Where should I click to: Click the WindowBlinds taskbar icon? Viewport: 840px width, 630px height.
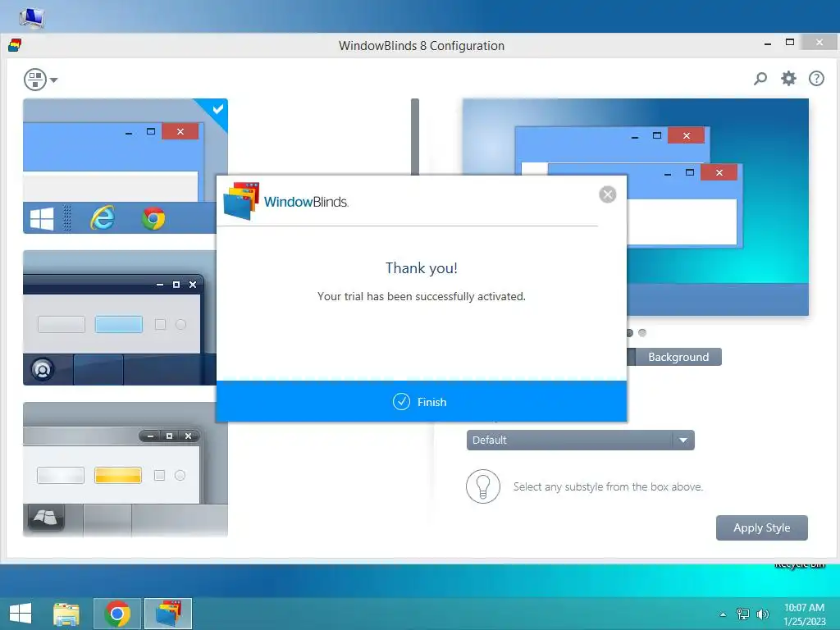point(168,614)
